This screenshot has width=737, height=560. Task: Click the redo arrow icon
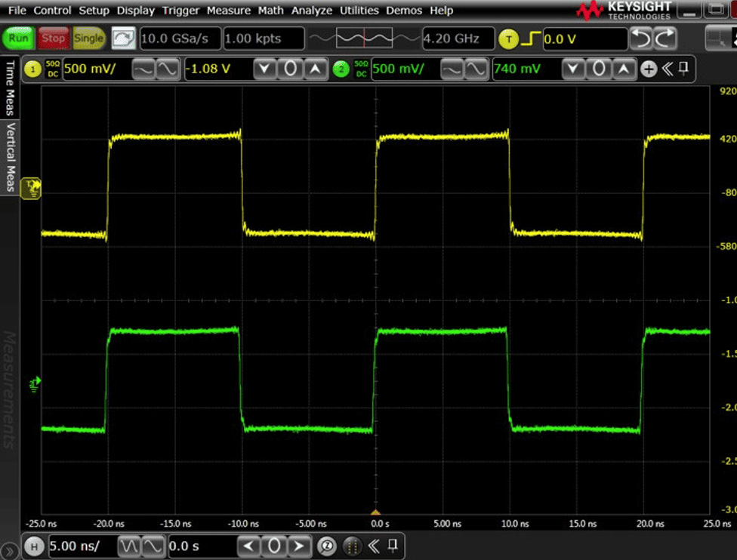click(x=665, y=38)
